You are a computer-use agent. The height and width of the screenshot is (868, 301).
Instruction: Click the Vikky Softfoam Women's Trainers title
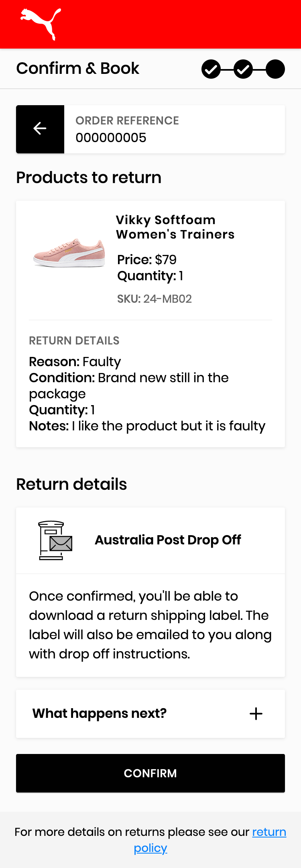click(x=175, y=227)
